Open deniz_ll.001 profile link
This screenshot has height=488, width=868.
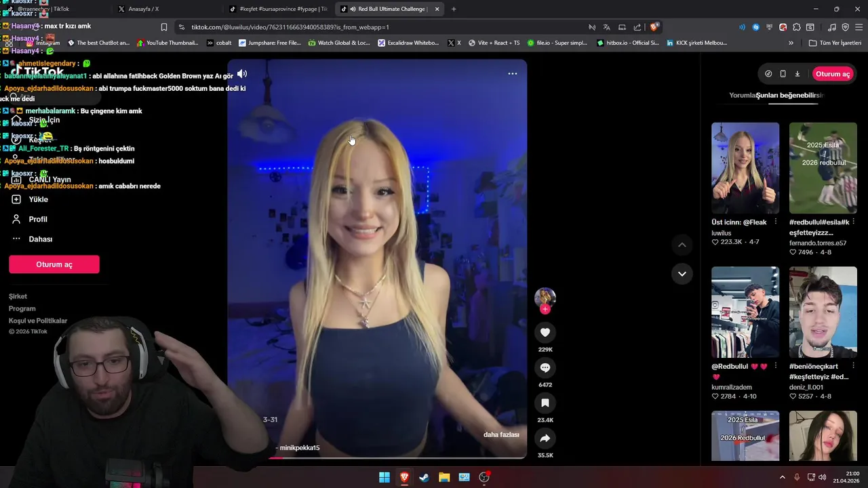806,387
